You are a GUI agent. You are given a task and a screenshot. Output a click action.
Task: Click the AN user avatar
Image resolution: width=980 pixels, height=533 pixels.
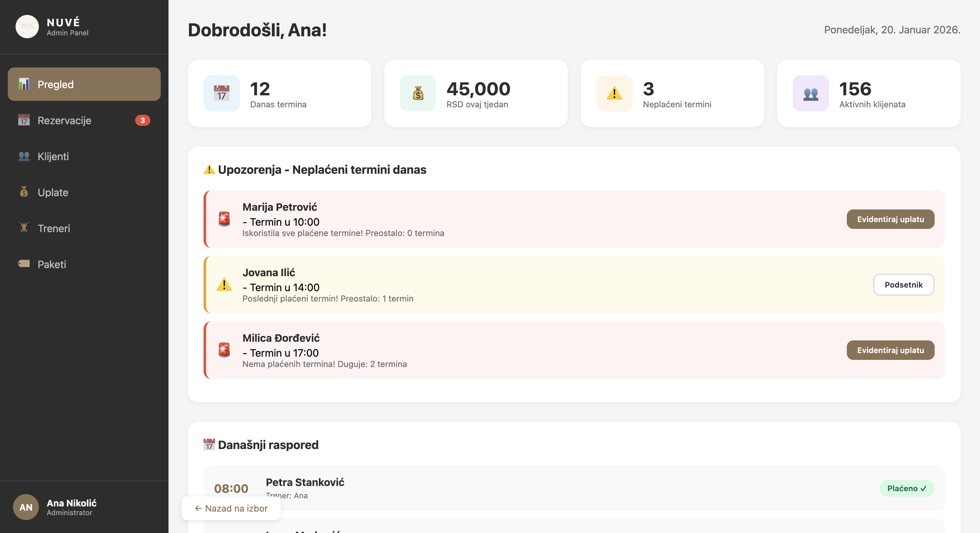[x=26, y=507]
